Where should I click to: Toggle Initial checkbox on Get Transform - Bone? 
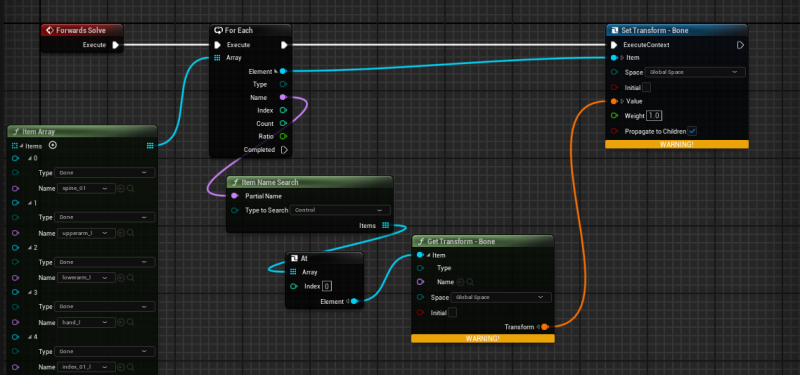coord(452,312)
